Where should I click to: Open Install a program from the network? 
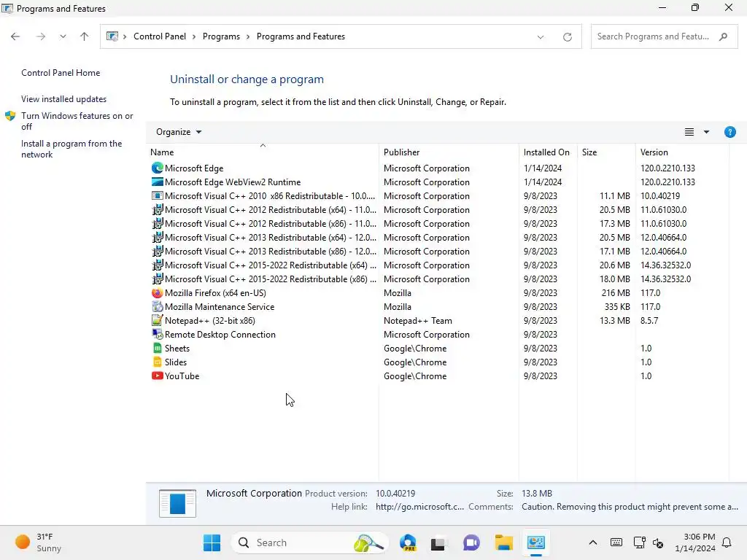(x=71, y=149)
